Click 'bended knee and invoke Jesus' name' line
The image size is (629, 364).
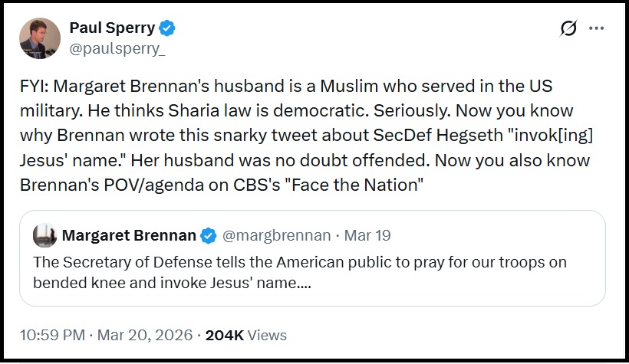pyautogui.click(x=172, y=282)
